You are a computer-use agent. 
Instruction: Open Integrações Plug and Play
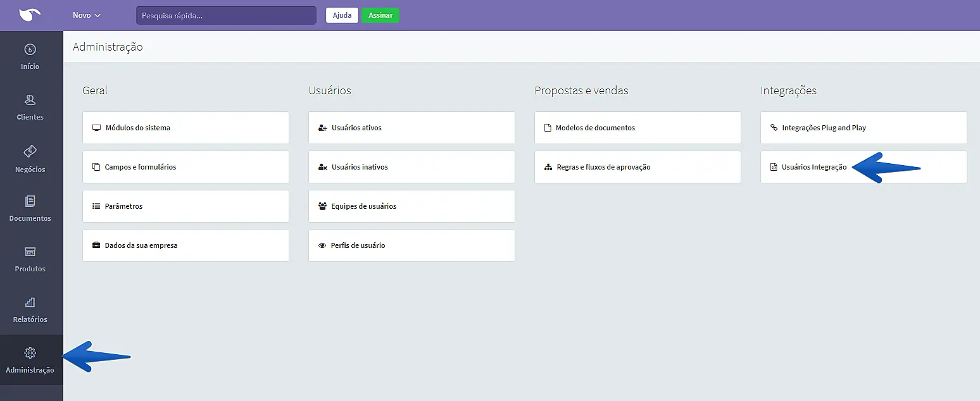coord(864,128)
